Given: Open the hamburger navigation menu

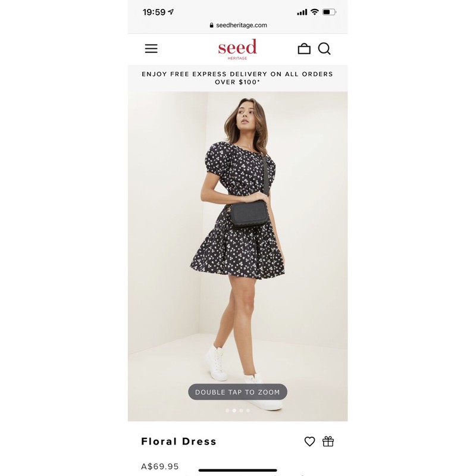Looking at the screenshot, I should tap(151, 49).
